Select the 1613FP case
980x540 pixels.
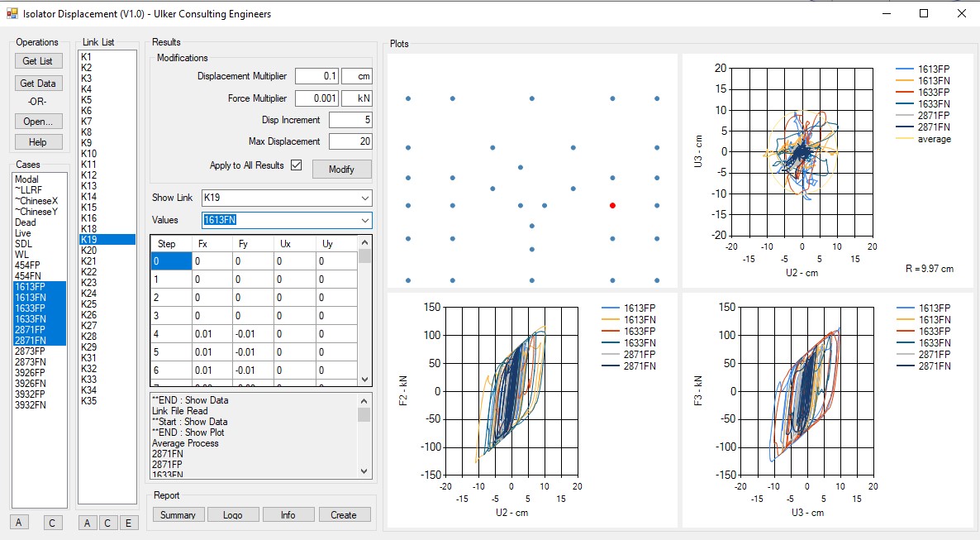pos(40,287)
